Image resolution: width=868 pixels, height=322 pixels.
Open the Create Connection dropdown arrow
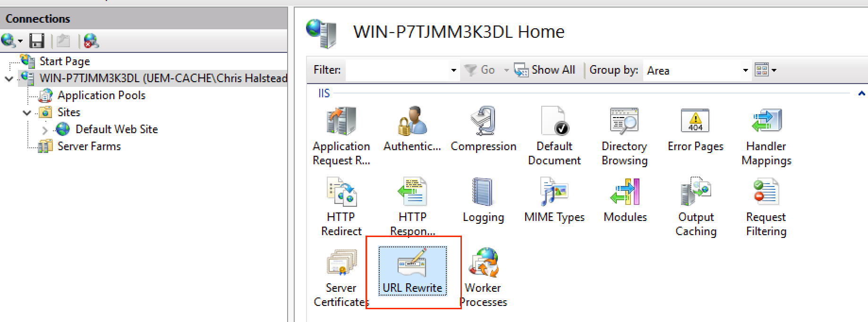(x=20, y=42)
